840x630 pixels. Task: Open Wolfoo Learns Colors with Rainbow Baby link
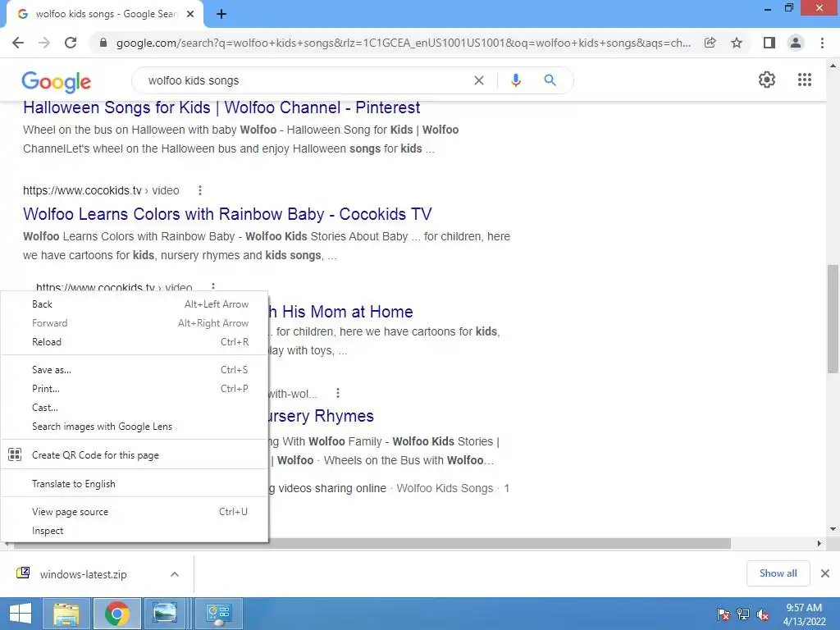(227, 214)
